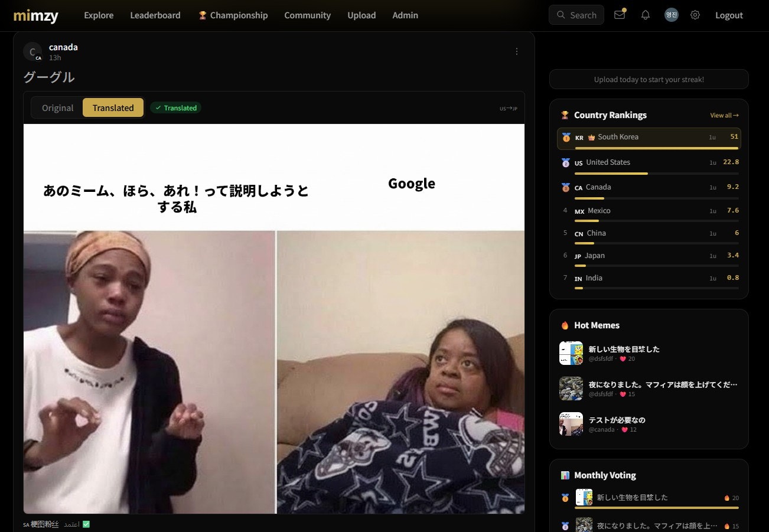Open the Admin section
The height and width of the screenshot is (532, 769).
click(x=405, y=15)
